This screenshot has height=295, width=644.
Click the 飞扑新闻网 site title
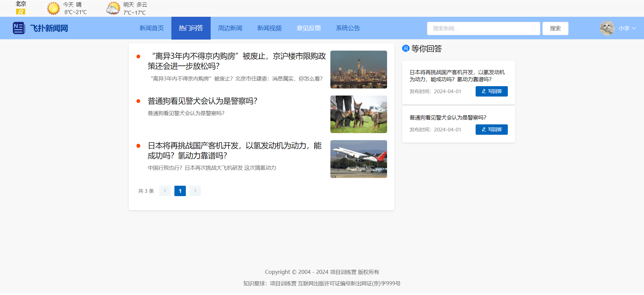[49, 28]
